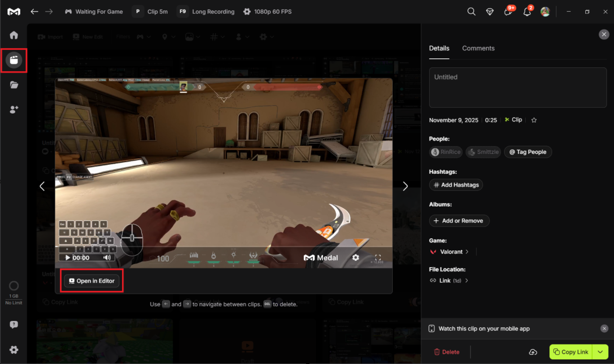This screenshot has width=614, height=364.
Task: Open the profile avatar menu
Action: (x=545, y=12)
